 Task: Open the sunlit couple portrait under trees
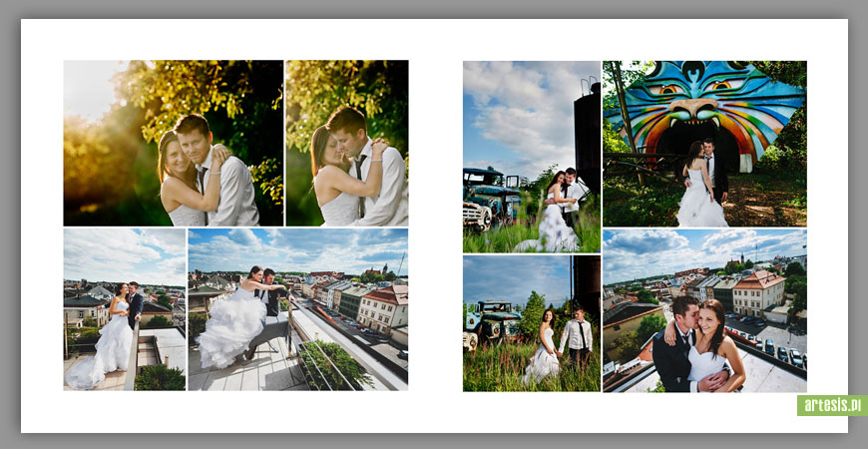174,143
